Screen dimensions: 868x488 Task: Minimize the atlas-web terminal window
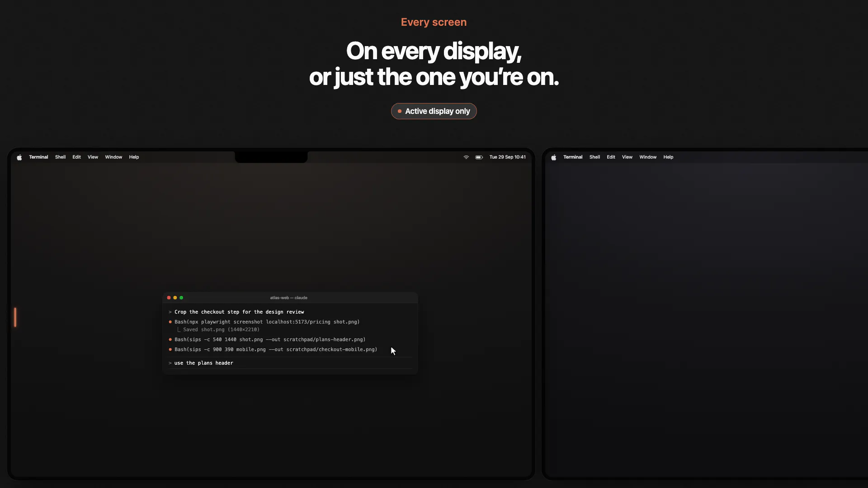pyautogui.click(x=175, y=298)
